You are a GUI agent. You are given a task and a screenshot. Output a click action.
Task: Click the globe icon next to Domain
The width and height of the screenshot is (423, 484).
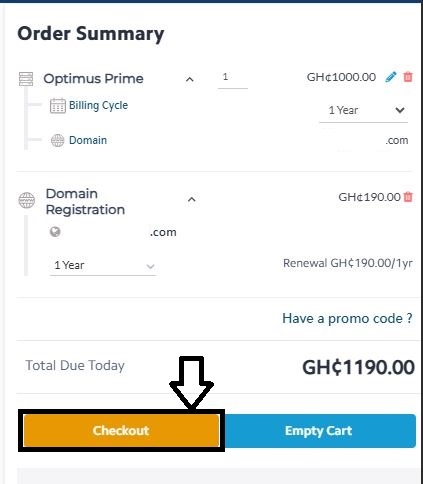click(57, 140)
